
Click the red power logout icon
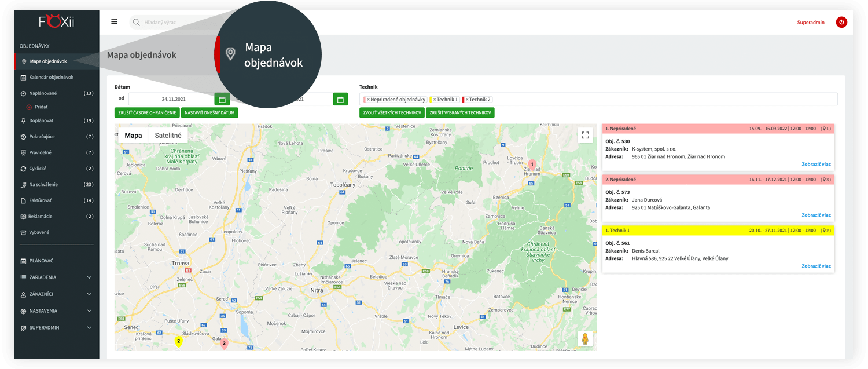click(841, 23)
